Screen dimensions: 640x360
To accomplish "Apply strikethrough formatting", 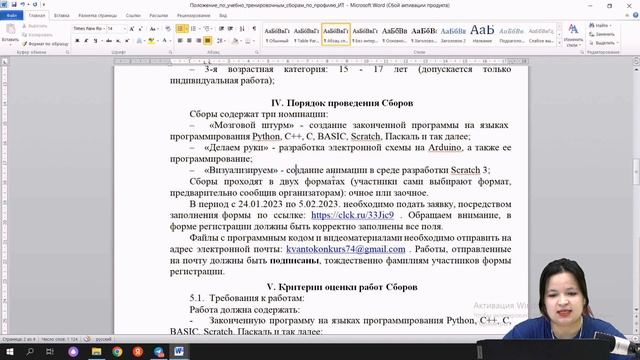I will (x=109, y=41).
